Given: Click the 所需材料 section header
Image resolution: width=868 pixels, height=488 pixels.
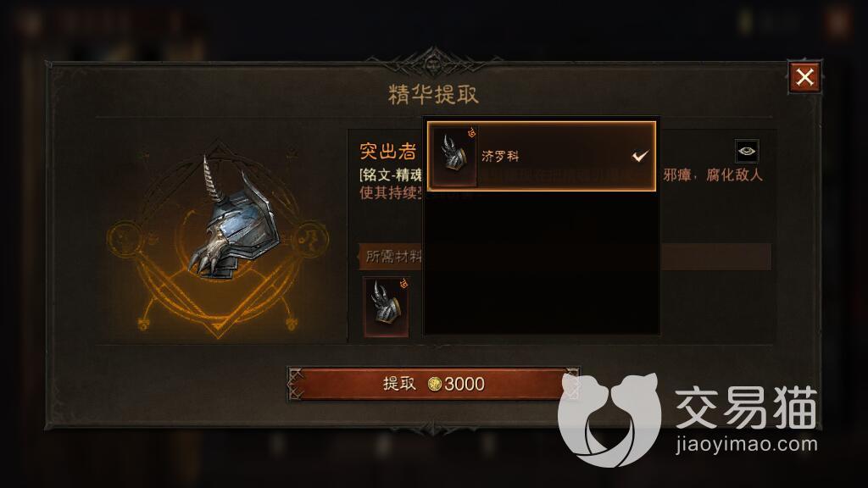Looking at the screenshot, I should (393, 257).
